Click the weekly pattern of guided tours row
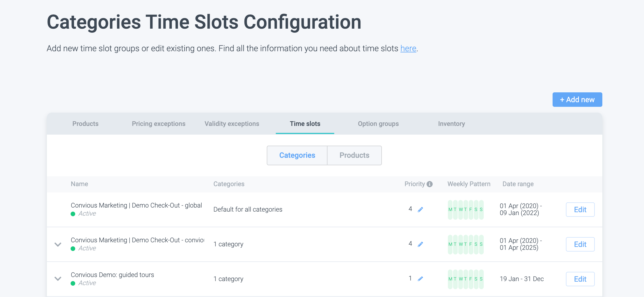The width and height of the screenshot is (644, 297). point(465,279)
